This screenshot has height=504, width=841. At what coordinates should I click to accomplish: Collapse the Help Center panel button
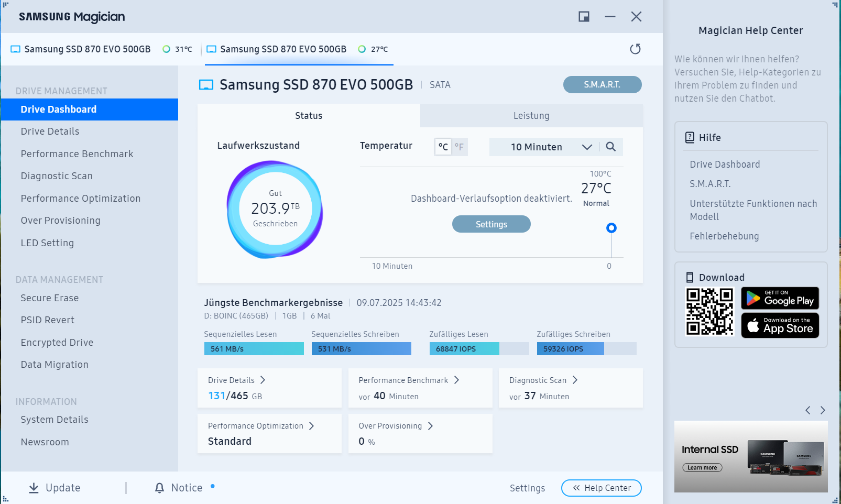[602, 488]
